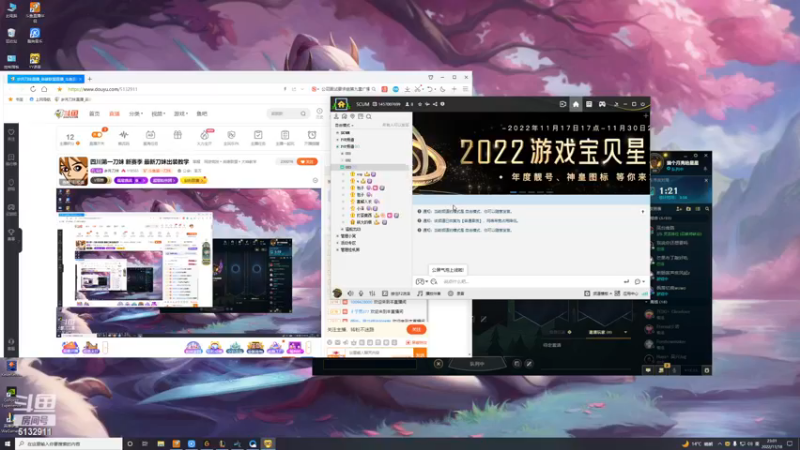Open the 游戏 dropdown in Douyu navigation
The height and width of the screenshot is (450, 800).
(181, 114)
